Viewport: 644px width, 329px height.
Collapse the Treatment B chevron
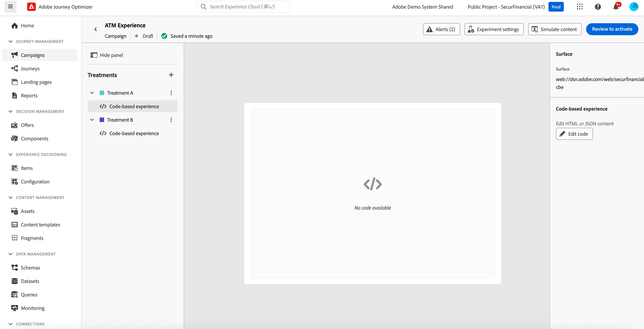tap(92, 120)
